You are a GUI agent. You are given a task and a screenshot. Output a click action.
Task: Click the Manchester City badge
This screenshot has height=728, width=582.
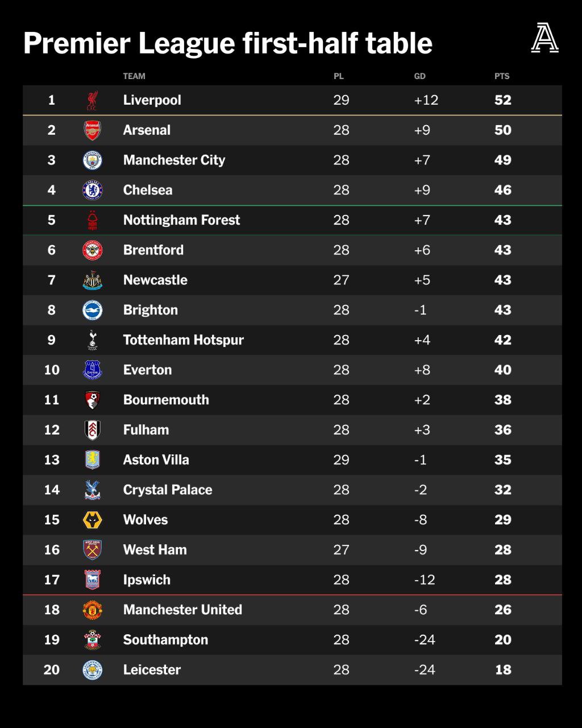click(92, 160)
